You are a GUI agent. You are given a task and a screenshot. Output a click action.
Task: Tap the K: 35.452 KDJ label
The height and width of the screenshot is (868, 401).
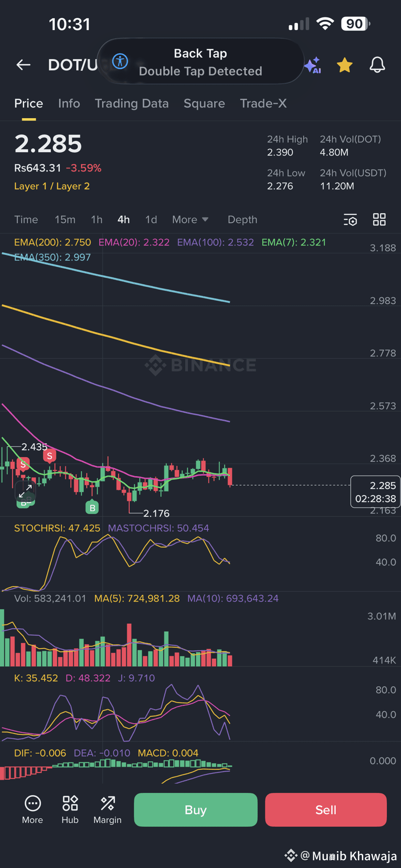tap(36, 678)
